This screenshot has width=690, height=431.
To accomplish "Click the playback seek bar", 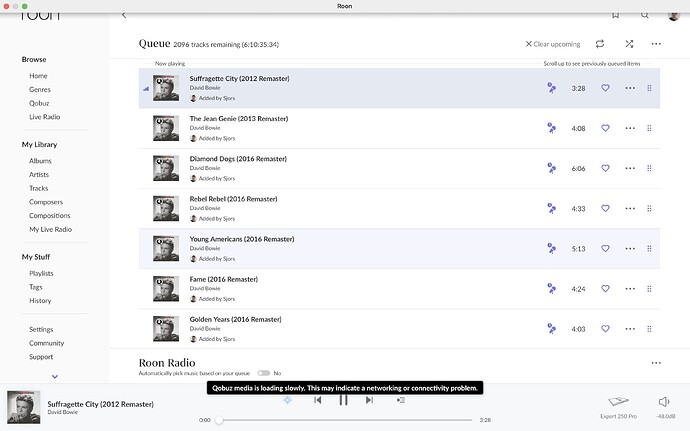I will (x=345, y=420).
